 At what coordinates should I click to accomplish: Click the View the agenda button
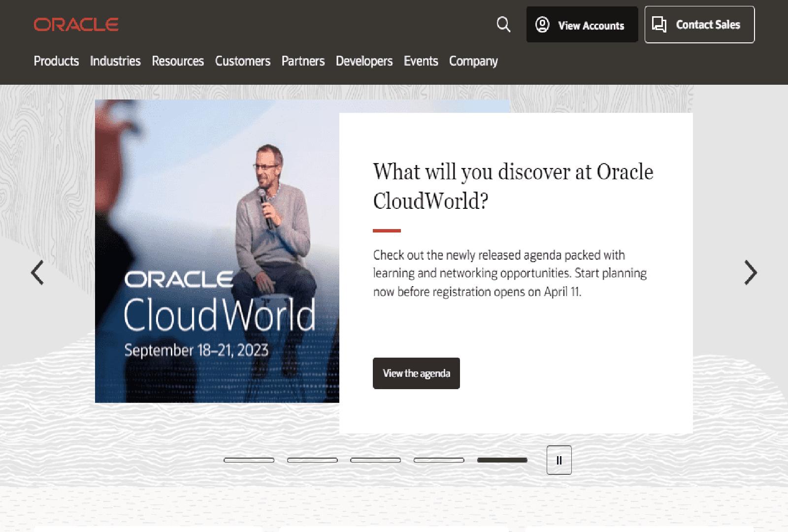pyautogui.click(x=416, y=373)
